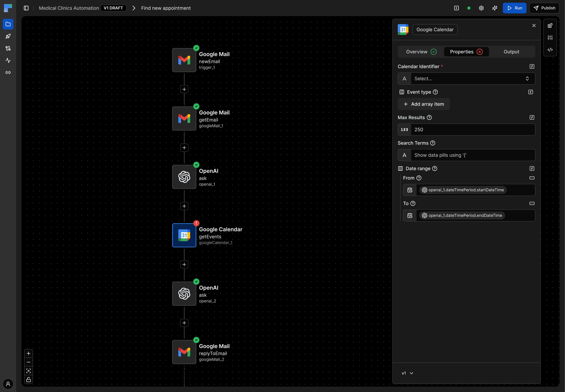This screenshot has width=565, height=392.
Task: Select the Google Calendar getEvents node
Action: tap(184, 235)
